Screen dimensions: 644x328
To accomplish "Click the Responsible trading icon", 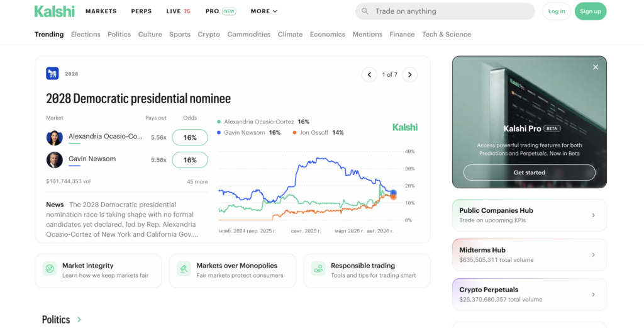I will [x=318, y=269].
